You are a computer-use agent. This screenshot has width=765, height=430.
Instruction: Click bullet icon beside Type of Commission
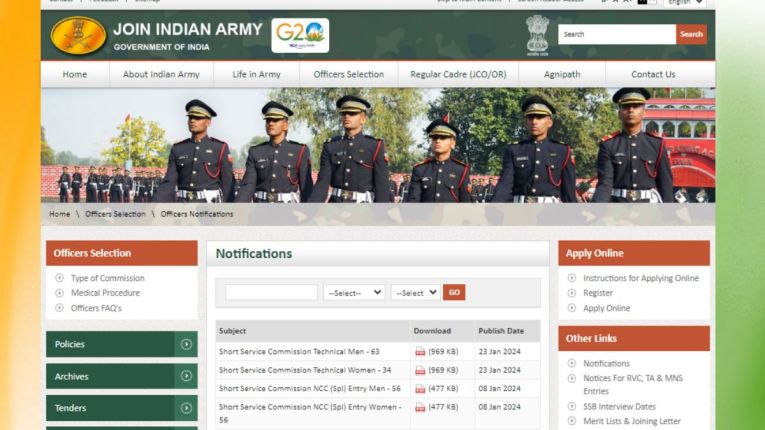point(60,278)
